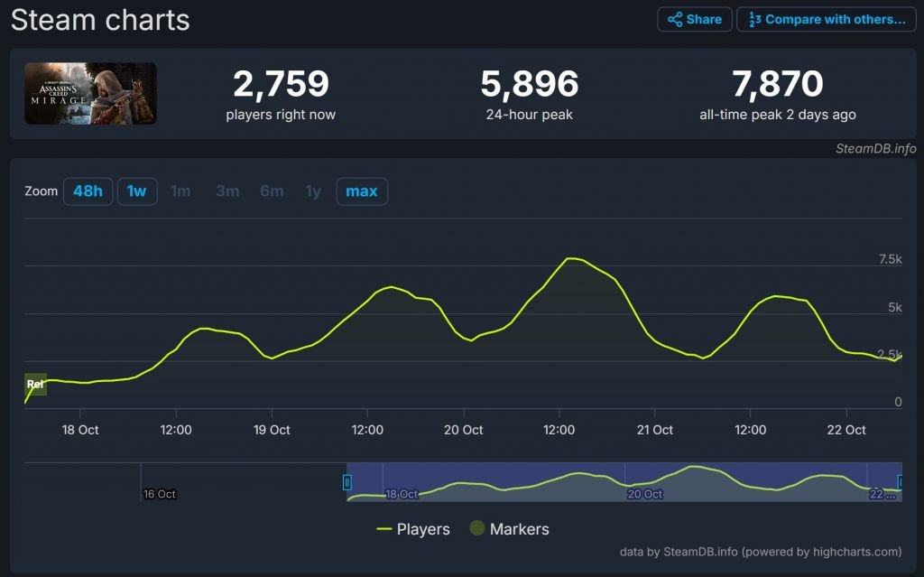Click the 22 Oct x-axis label
Viewport: 924px width, 577px height.
tap(846, 430)
